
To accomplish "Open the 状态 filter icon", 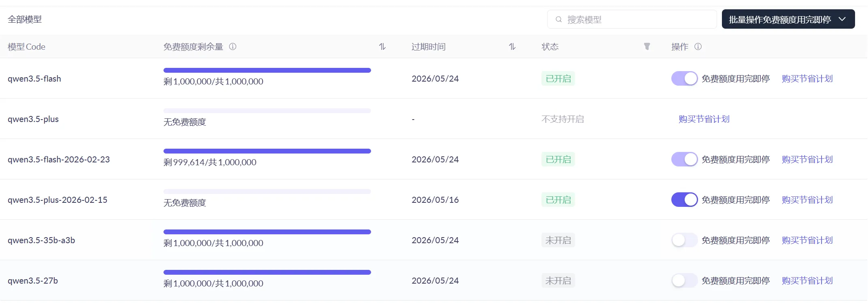I will (647, 46).
